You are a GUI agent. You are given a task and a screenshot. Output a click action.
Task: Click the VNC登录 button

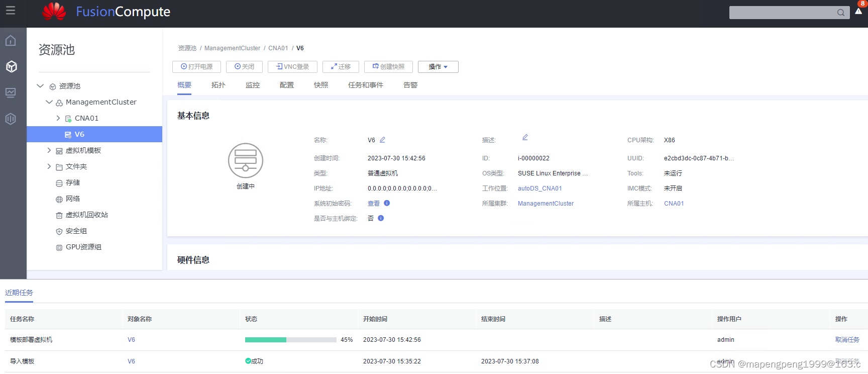pos(292,67)
